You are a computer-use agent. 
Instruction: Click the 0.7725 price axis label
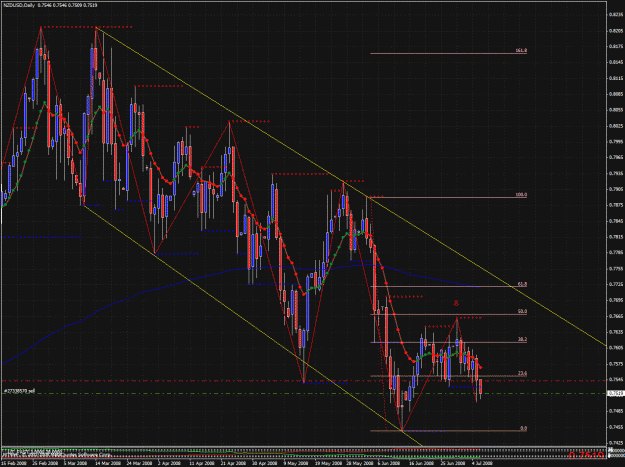pyautogui.click(x=616, y=284)
